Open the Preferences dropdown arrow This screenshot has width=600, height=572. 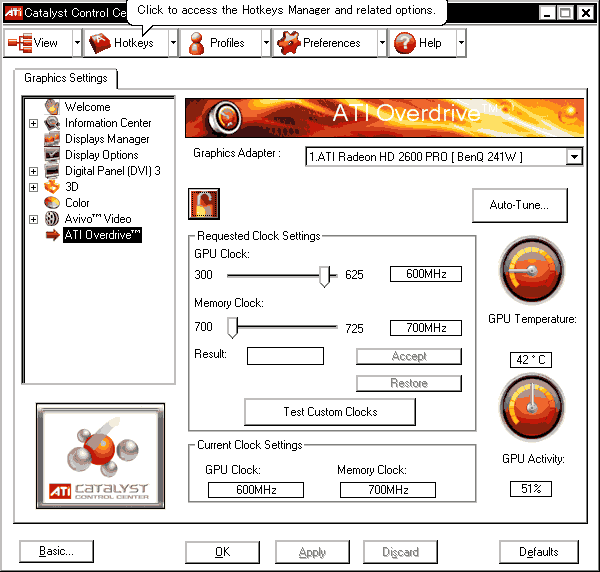(382, 43)
